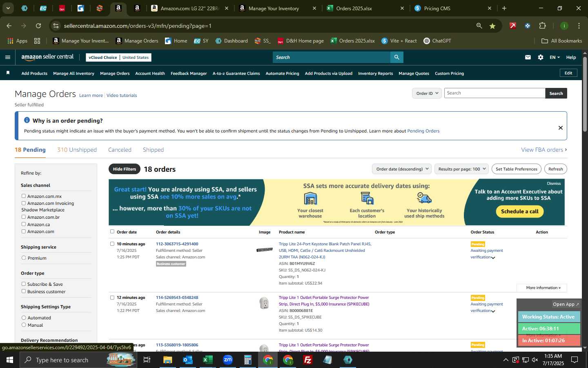Click the Refresh orders button
The width and height of the screenshot is (588, 368).
[555, 169]
